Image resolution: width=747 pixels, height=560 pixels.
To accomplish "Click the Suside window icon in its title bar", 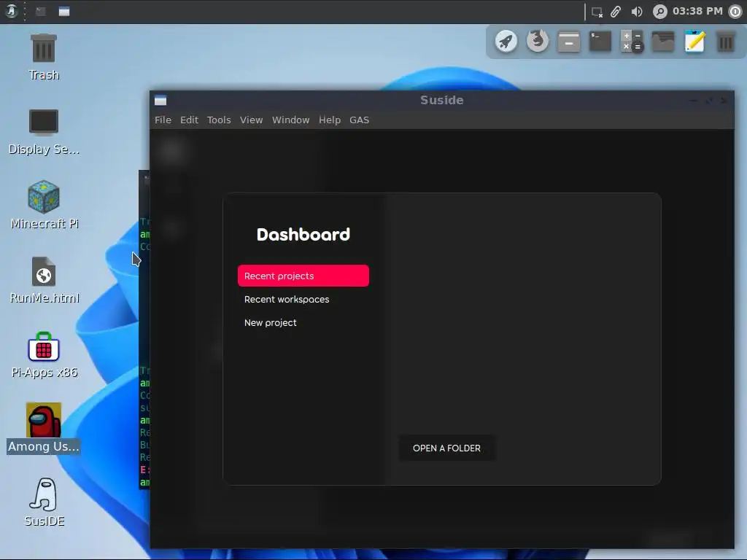I will click(160, 101).
